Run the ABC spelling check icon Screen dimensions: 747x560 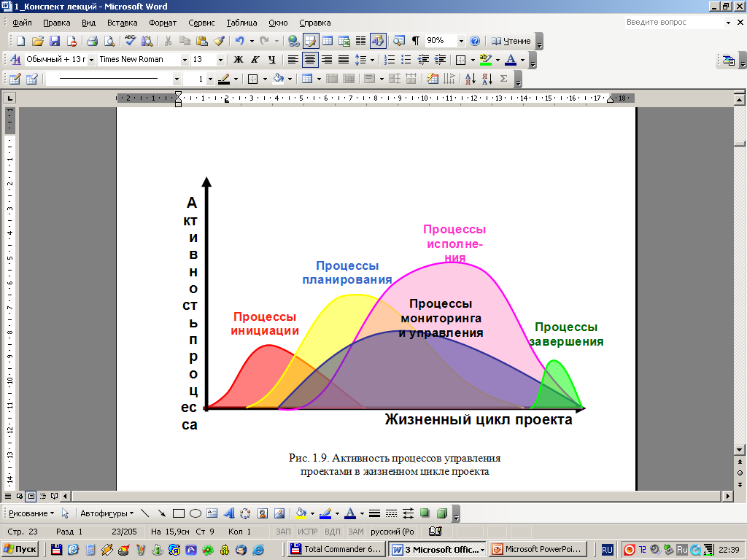(x=130, y=41)
